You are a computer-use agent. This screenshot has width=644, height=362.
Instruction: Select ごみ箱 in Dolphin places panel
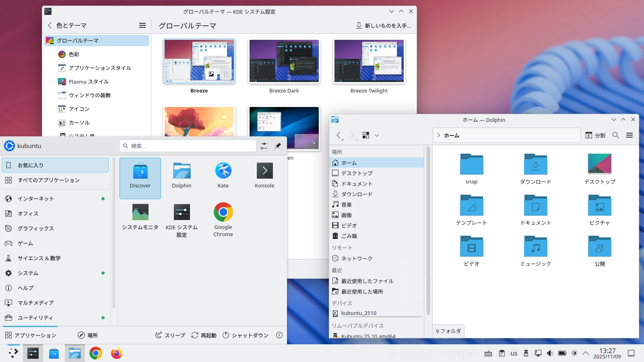pos(377,236)
